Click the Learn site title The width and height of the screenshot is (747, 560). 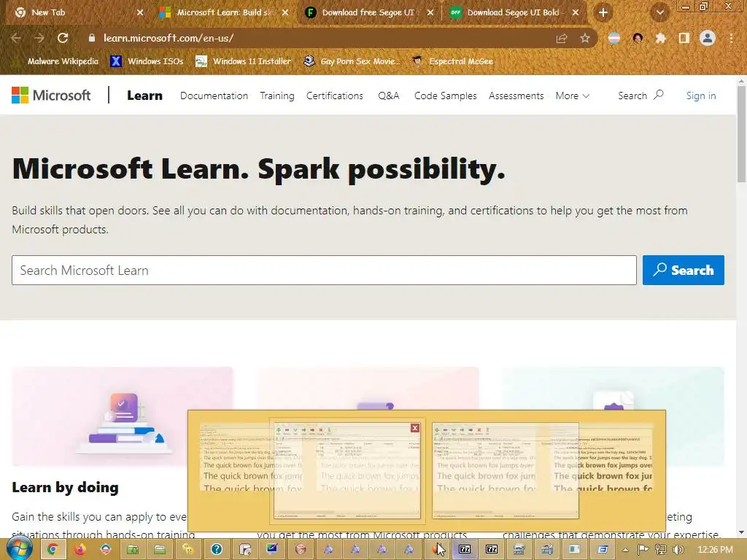[x=145, y=96]
